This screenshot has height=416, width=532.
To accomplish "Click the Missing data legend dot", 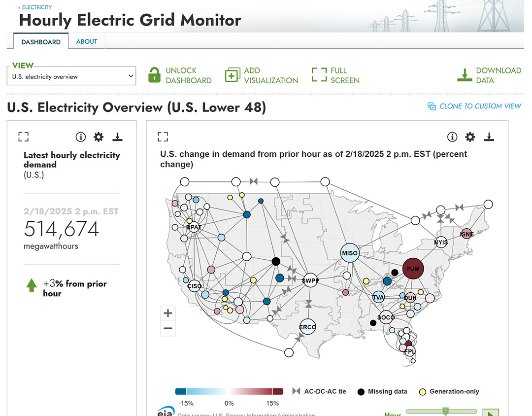I will (x=361, y=392).
